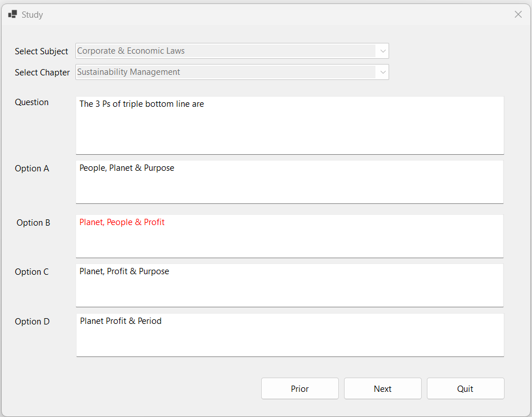This screenshot has height=417, width=532.
Task: Expand the Select Chapter dropdown
Action: pos(382,72)
